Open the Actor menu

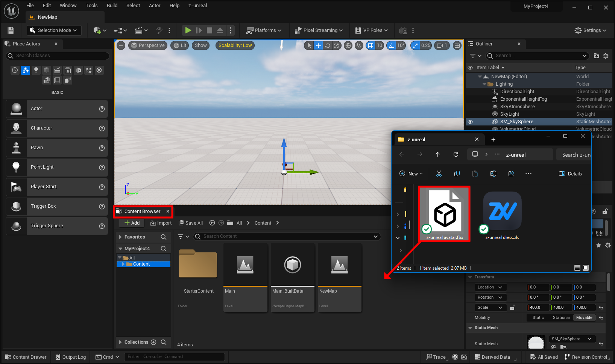coord(155,6)
